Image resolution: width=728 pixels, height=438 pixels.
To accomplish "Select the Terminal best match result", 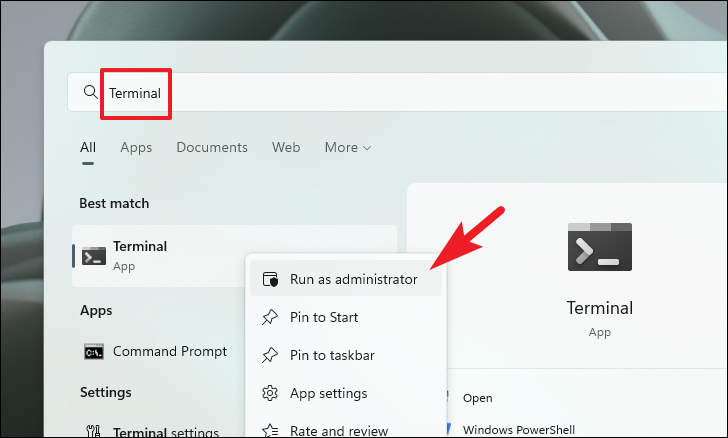I will tap(234, 256).
